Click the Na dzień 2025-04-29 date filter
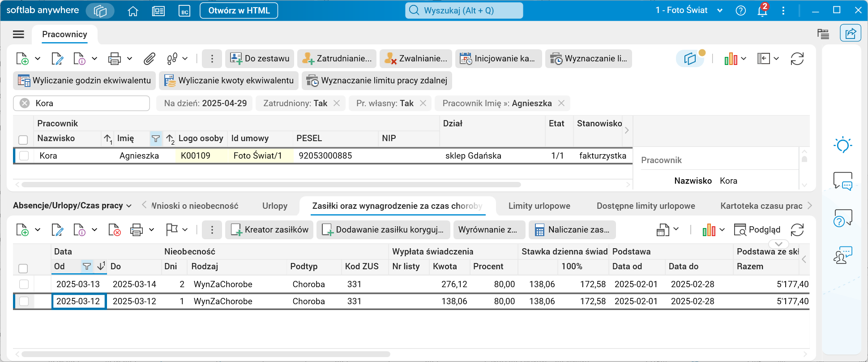 click(x=205, y=103)
